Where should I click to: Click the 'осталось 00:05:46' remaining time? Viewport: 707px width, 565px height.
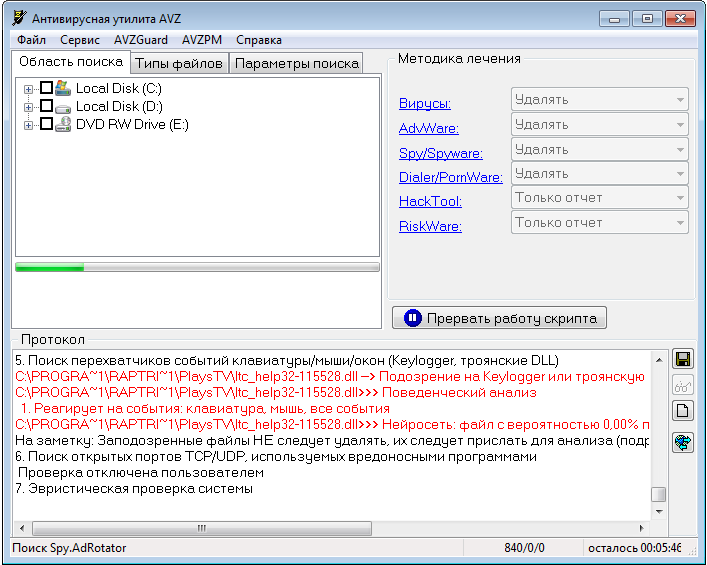pyautogui.click(x=635, y=548)
